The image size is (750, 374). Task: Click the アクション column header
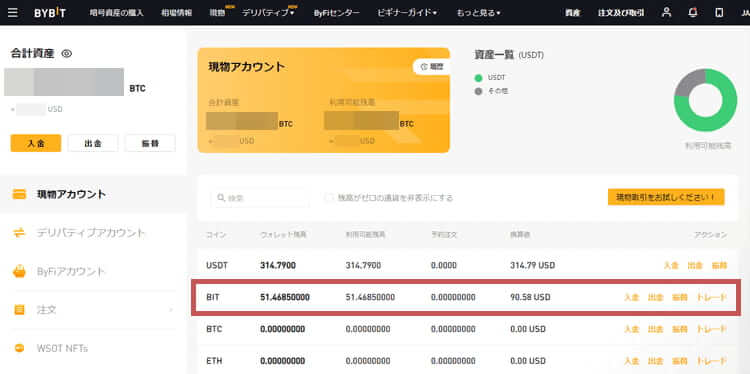point(710,235)
